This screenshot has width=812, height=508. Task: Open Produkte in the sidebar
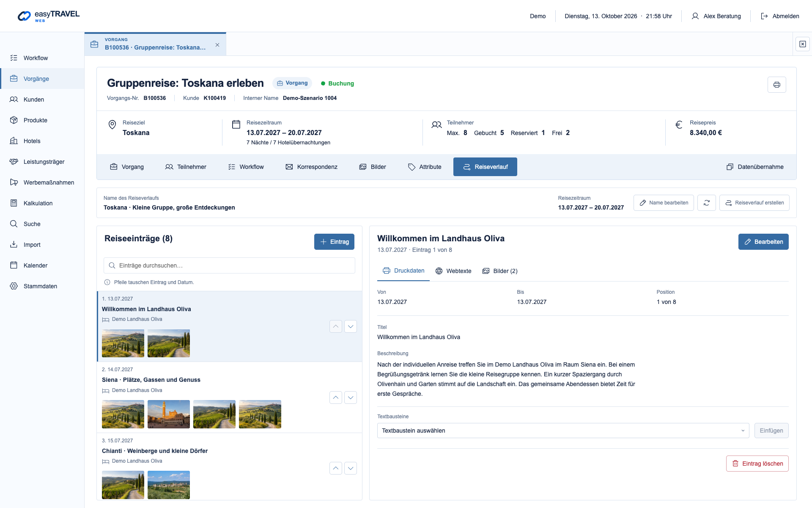coord(42,120)
